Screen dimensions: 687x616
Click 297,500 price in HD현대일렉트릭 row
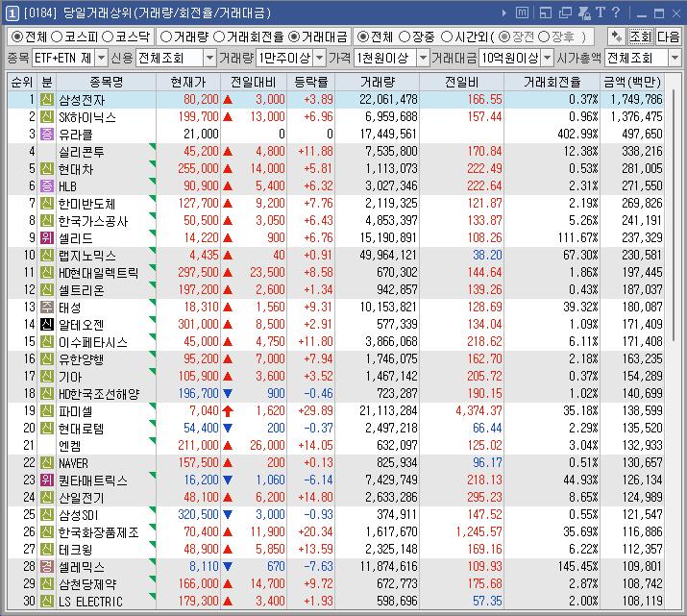tap(198, 273)
